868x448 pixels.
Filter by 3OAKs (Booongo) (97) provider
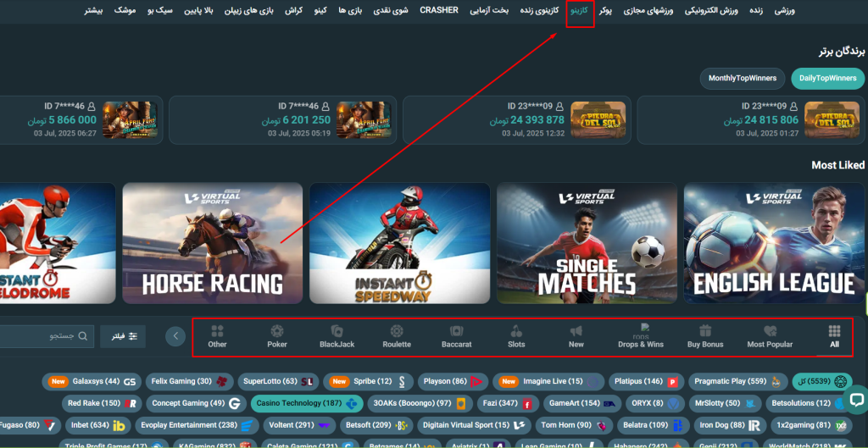point(420,404)
